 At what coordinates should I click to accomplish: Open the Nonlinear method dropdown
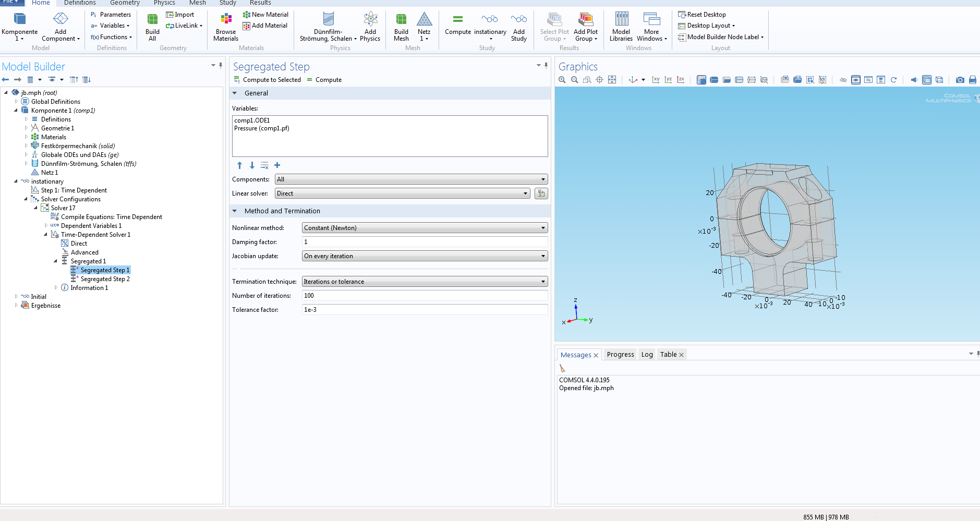425,228
